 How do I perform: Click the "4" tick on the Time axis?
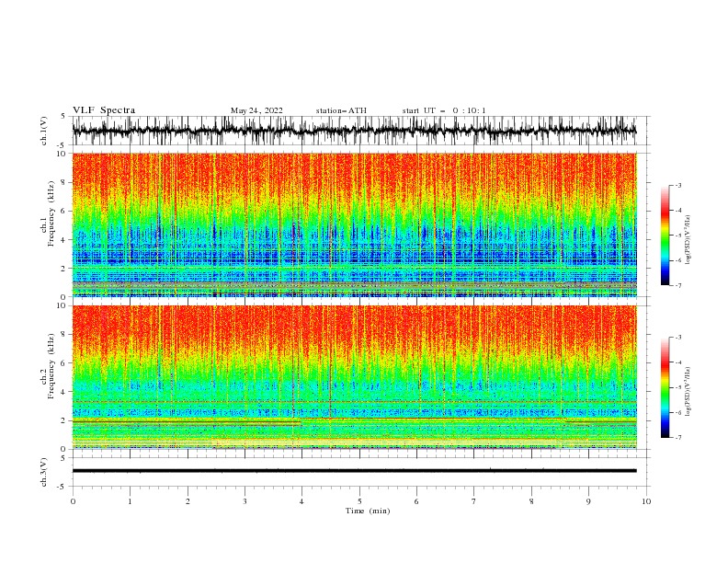pos(301,501)
